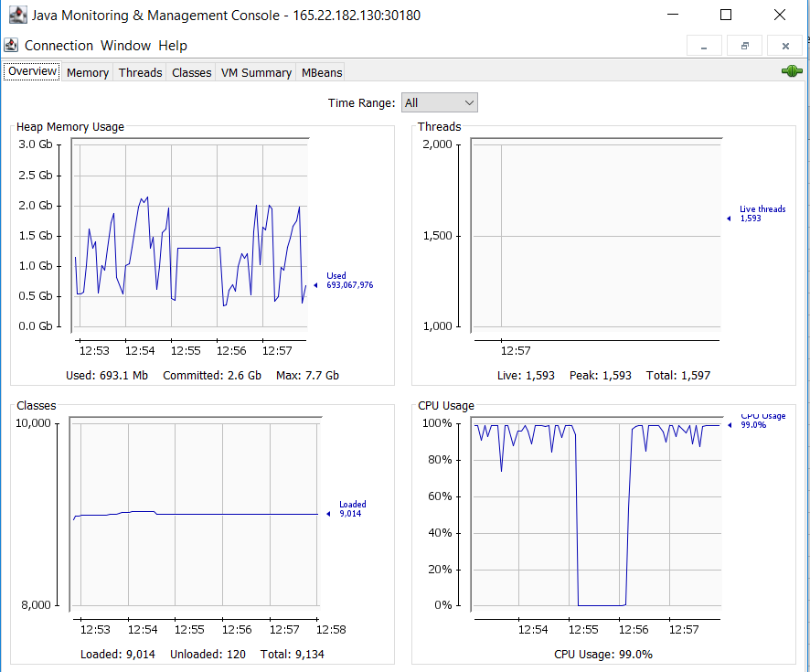Click inside the Heap Memory Usage chart

190,236
